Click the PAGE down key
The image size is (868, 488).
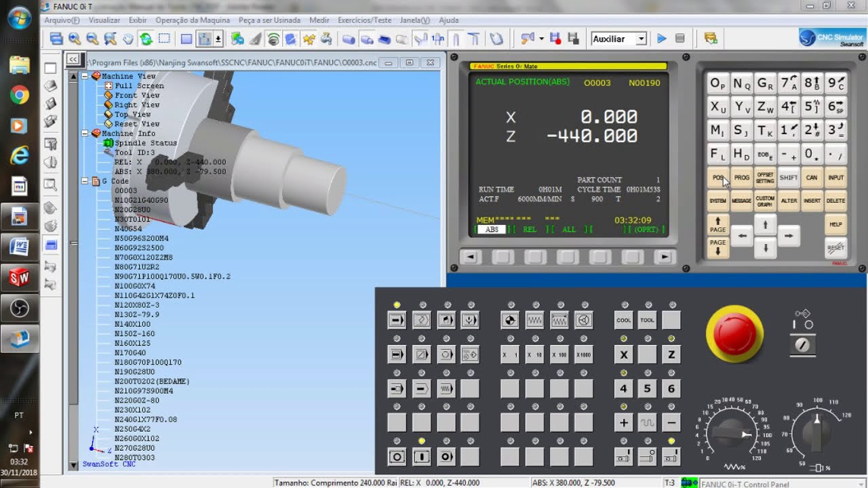click(717, 247)
